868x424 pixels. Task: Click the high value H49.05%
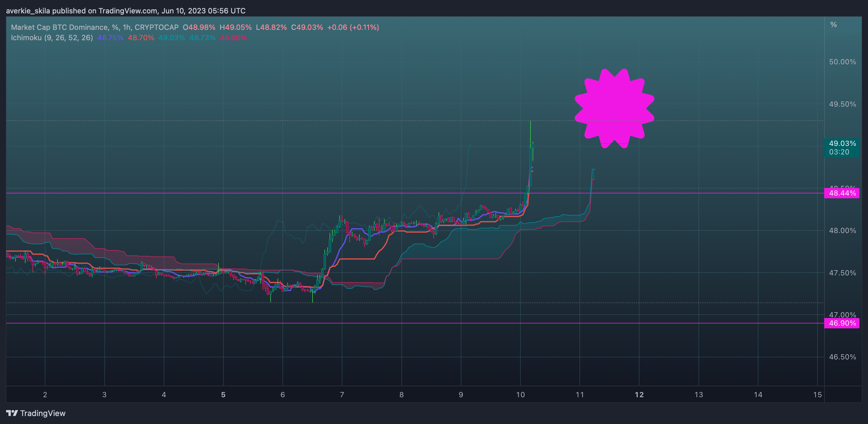point(236,27)
